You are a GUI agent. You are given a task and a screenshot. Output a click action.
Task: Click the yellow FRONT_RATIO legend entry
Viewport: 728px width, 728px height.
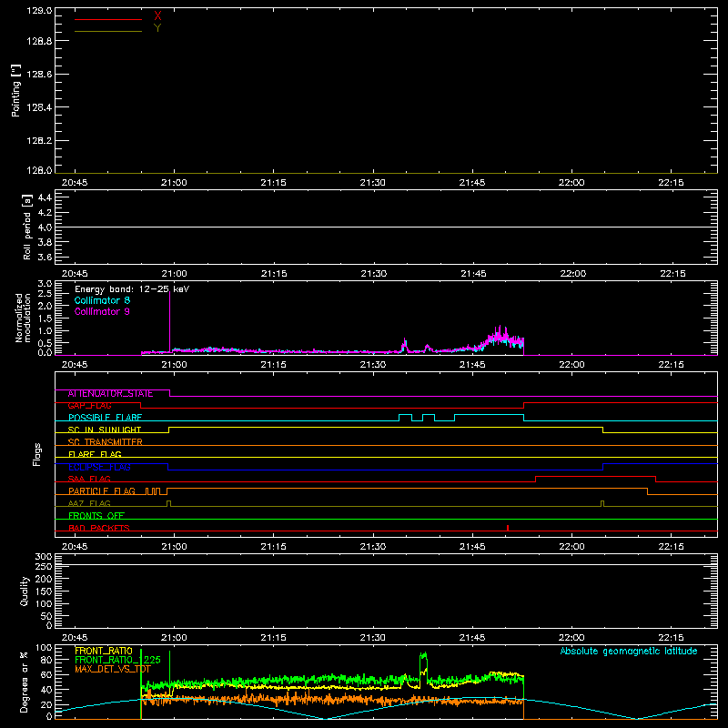coord(104,651)
